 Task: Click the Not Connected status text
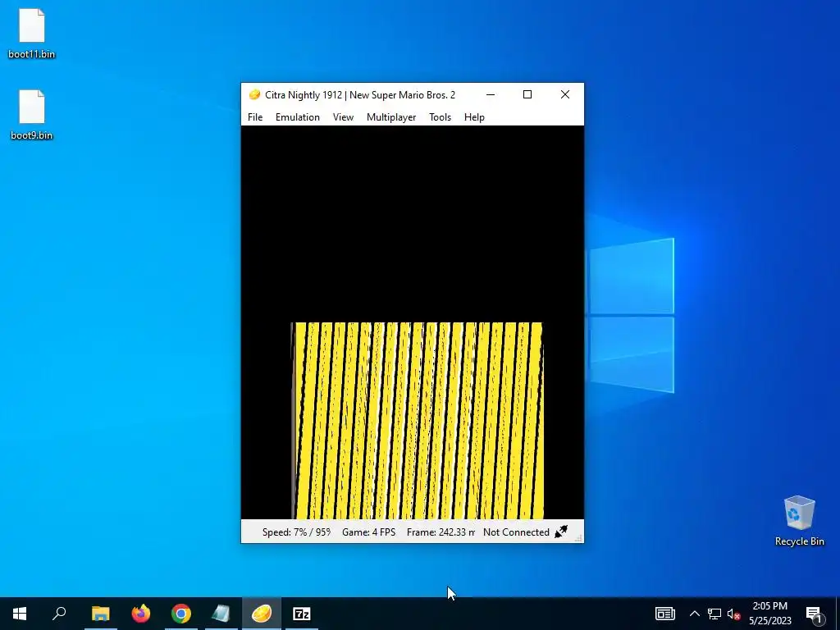[x=516, y=532]
